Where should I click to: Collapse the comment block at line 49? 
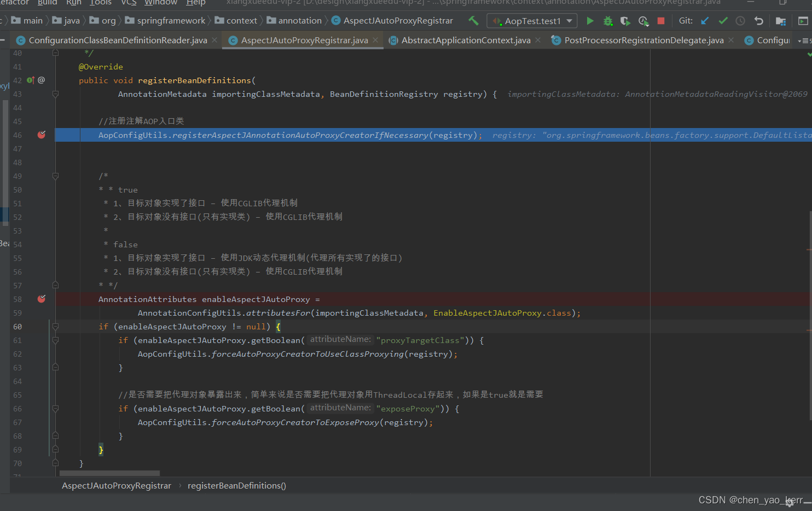(55, 176)
